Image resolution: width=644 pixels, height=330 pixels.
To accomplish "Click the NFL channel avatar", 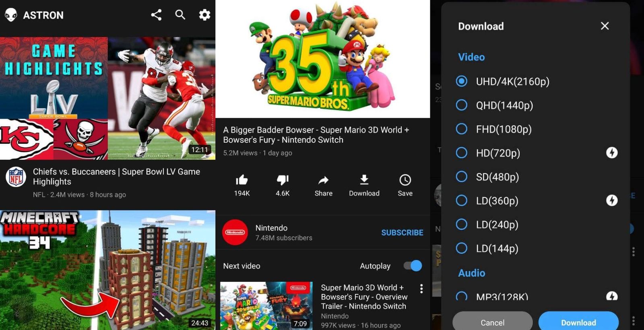I will point(16,177).
